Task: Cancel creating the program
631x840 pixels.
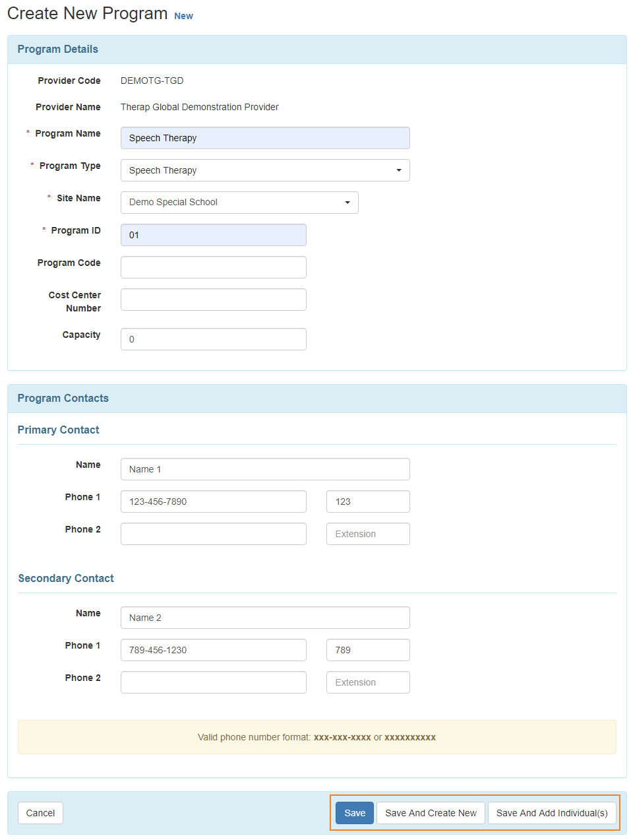Action: pos(40,813)
